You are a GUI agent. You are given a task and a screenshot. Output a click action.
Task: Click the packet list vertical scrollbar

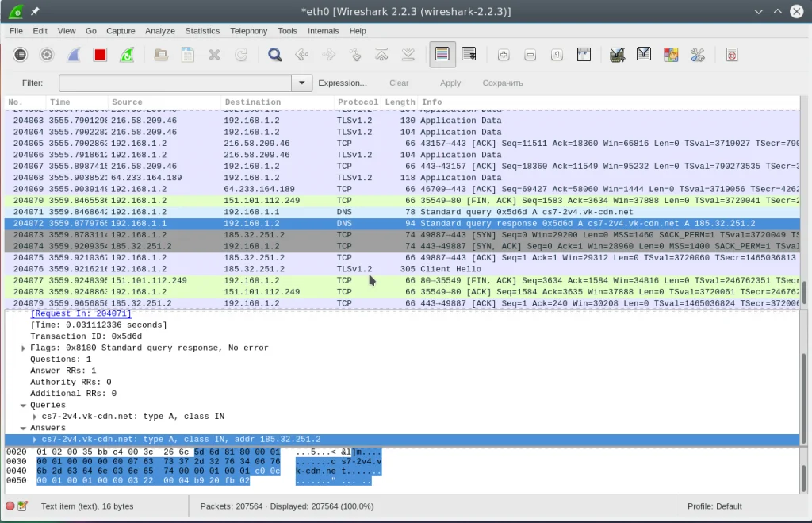(x=806, y=292)
